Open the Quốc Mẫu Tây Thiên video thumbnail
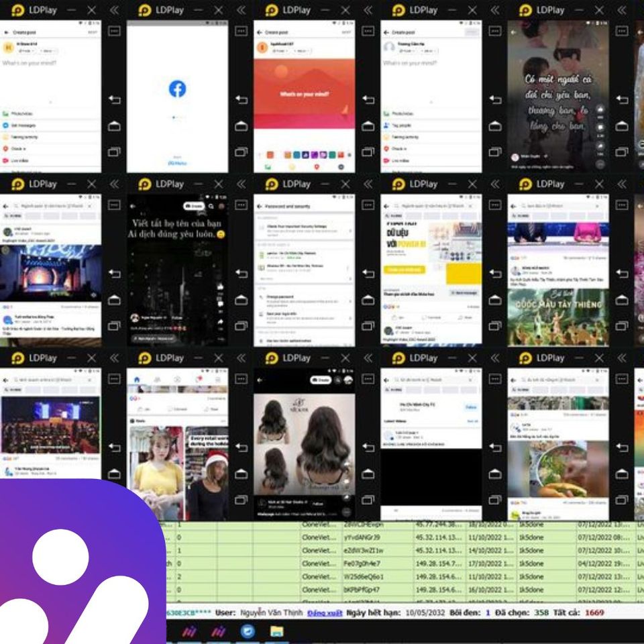The height and width of the screenshot is (644, 644). pos(557,317)
